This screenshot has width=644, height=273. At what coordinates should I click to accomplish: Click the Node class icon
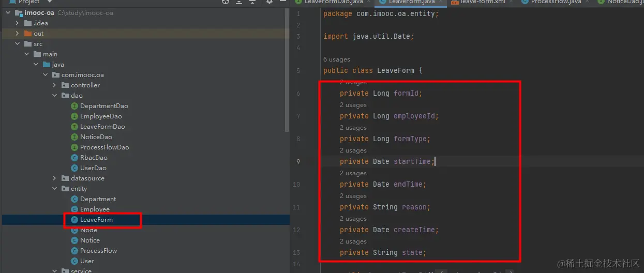74,230
